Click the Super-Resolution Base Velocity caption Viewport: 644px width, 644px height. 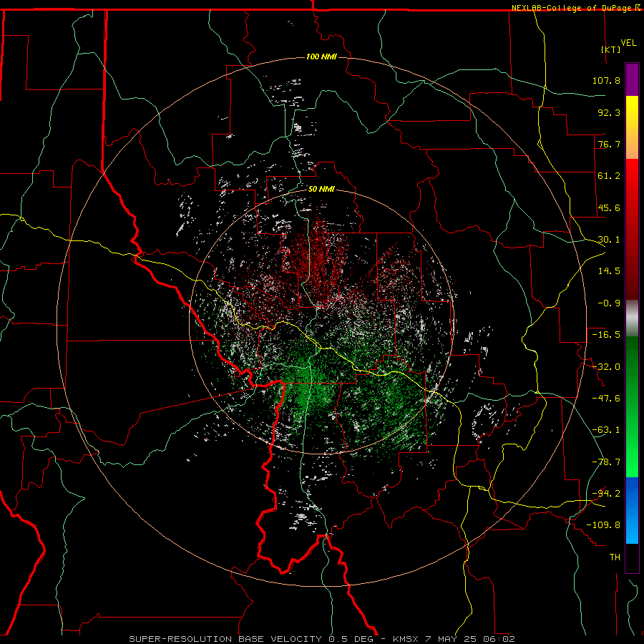[x=322, y=639]
